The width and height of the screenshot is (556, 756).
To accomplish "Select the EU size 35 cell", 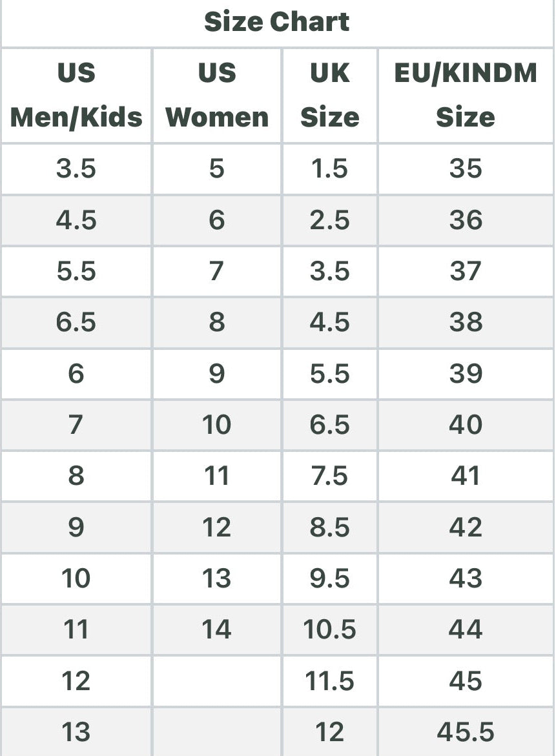I will pos(466,169).
